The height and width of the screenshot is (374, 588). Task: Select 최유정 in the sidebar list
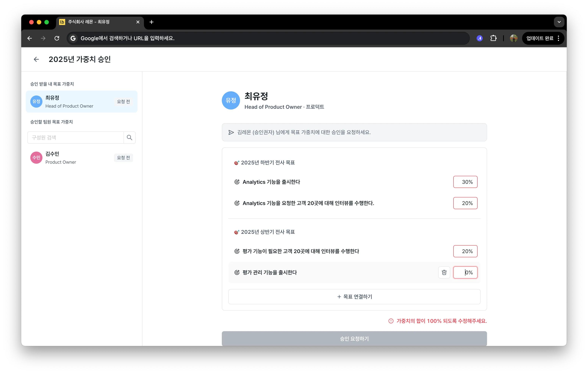click(82, 102)
